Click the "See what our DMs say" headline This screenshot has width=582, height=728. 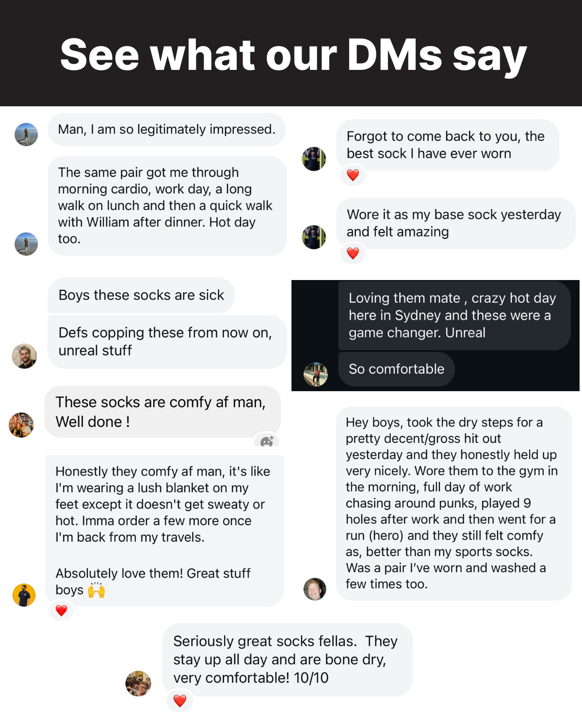click(x=293, y=55)
